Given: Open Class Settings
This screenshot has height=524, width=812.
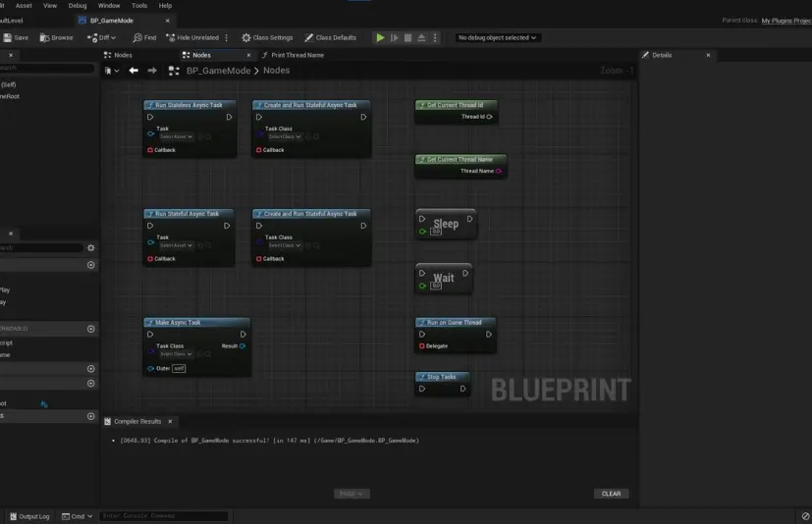Looking at the screenshot, I should (x=267, y=38).
